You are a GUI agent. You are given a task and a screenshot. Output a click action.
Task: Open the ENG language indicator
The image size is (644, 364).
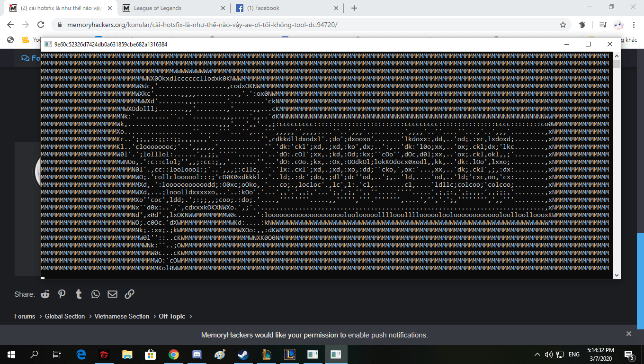click(574, 355)
